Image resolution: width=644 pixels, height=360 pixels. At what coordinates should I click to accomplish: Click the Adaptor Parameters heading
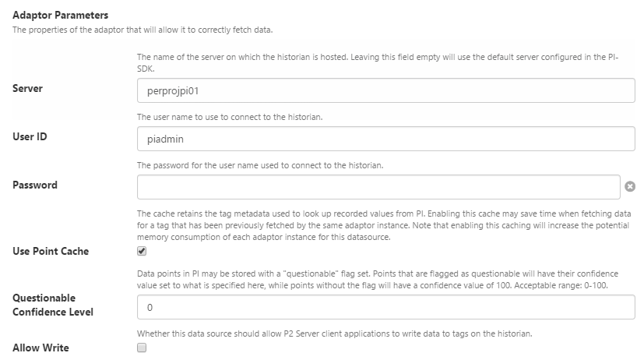(x=60, y=15)
